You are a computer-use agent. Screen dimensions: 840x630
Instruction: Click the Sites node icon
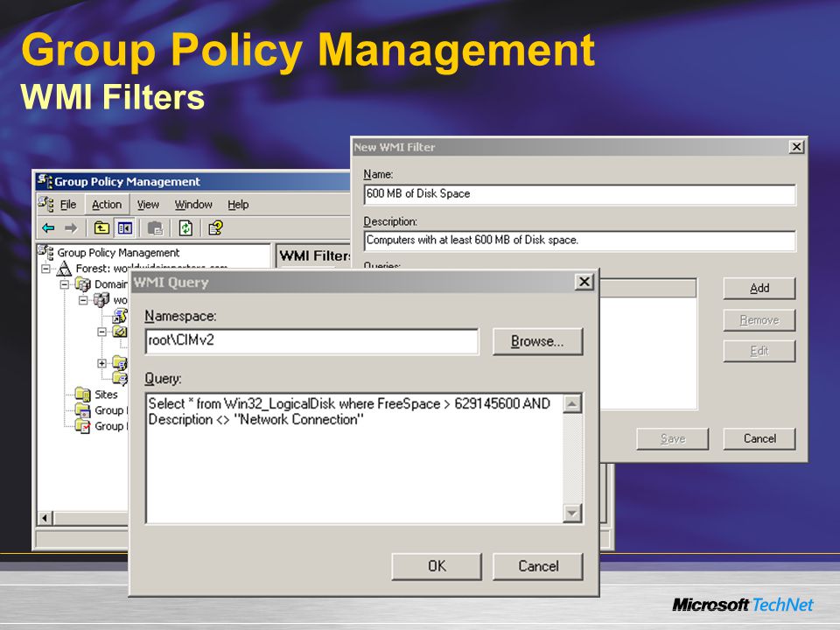(83, 395)
